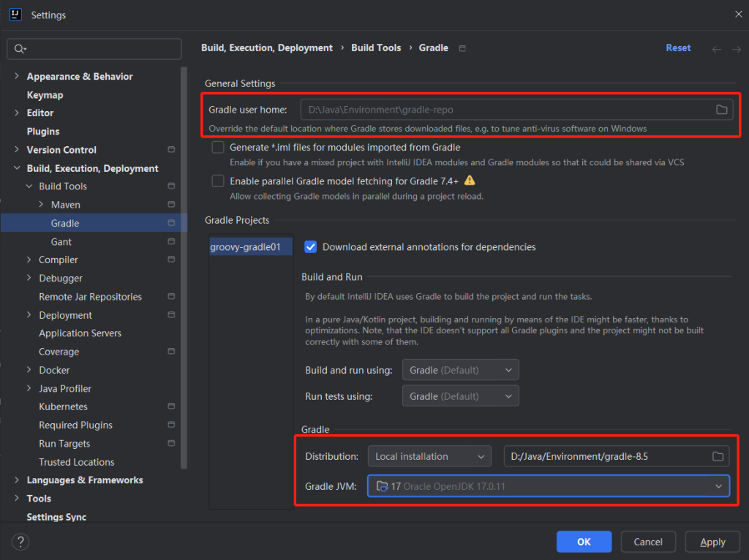The image size is (749, 560).
Task: Click the back navigation arrow icon
Action: click(717, 48)
